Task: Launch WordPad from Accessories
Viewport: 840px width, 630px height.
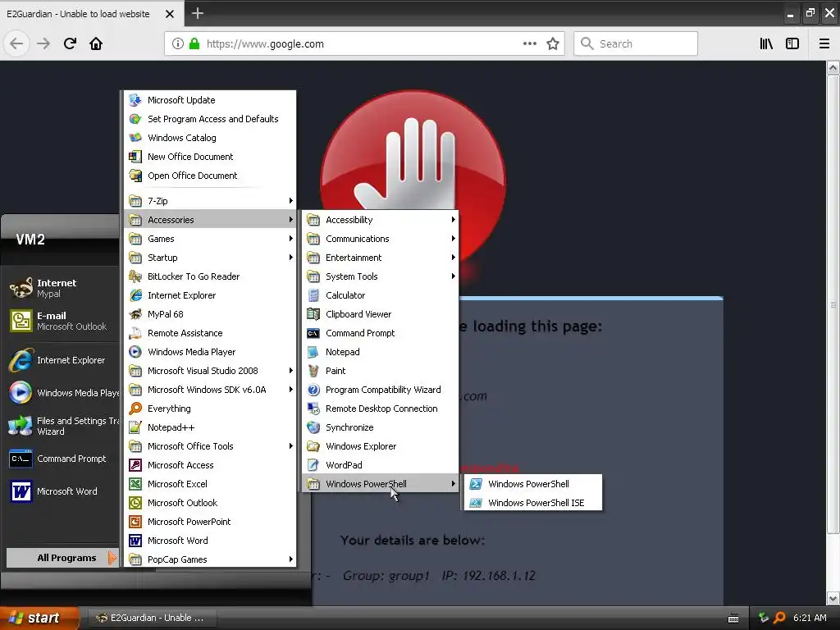Action: pos(381,465)
